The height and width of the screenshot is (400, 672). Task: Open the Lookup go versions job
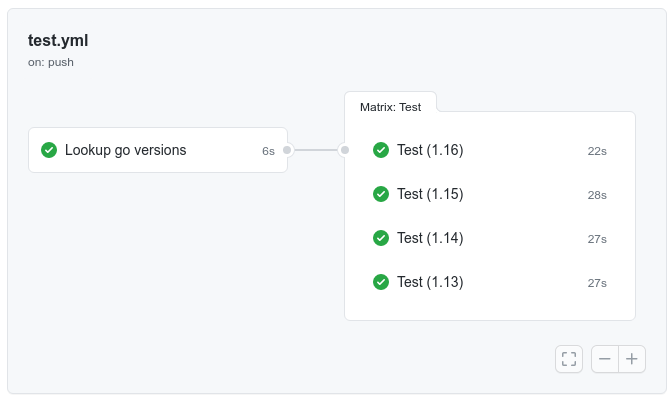pos(125,150)
